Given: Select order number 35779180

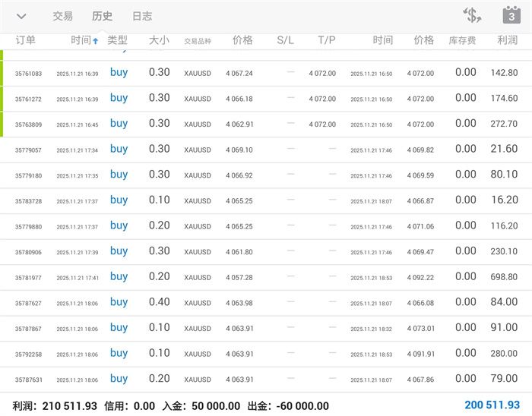Looking at the screenshot, I should [29, 175].
